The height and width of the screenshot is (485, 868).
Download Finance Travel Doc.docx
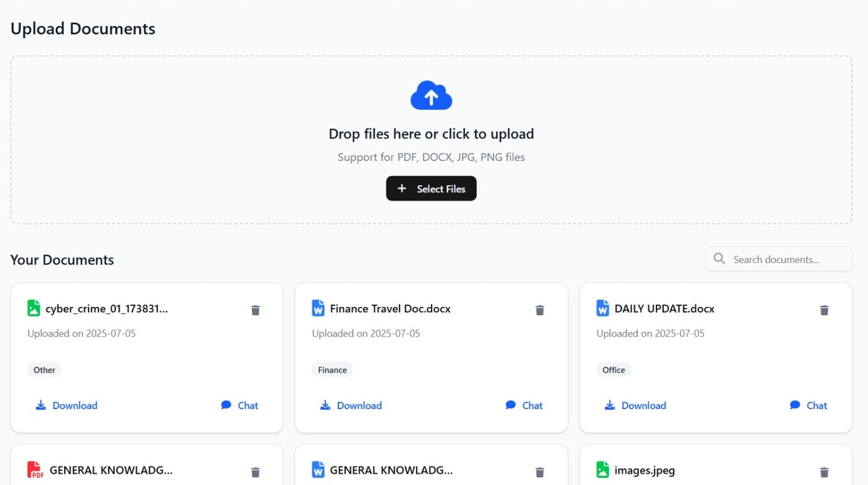point(351,405)
